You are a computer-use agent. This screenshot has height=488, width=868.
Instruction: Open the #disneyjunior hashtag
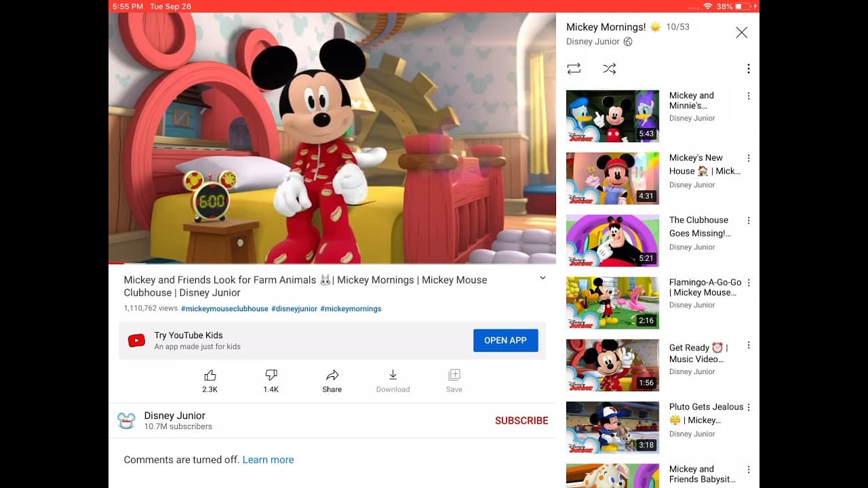(294, 308)
